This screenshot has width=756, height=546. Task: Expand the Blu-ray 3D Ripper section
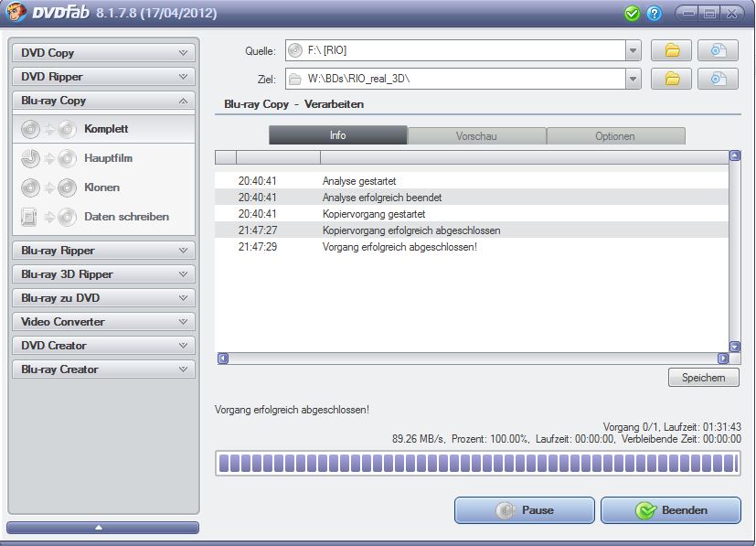click(103, 274)
